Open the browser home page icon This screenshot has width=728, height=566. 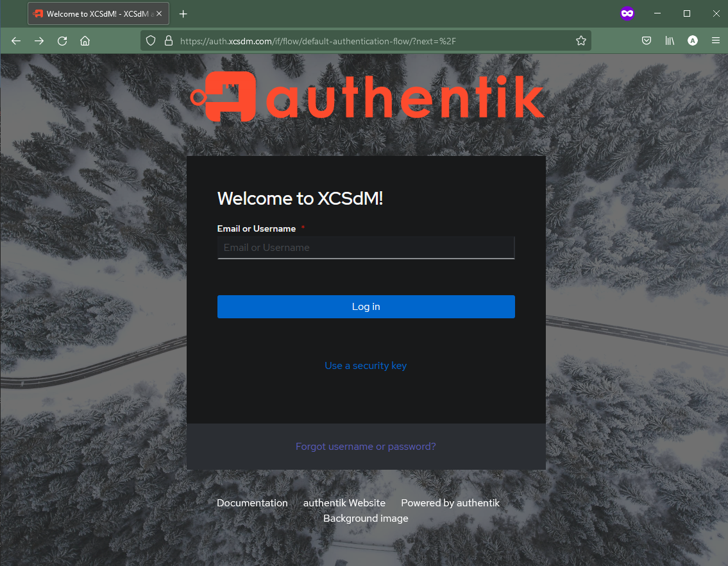click(x=85, y=41)
